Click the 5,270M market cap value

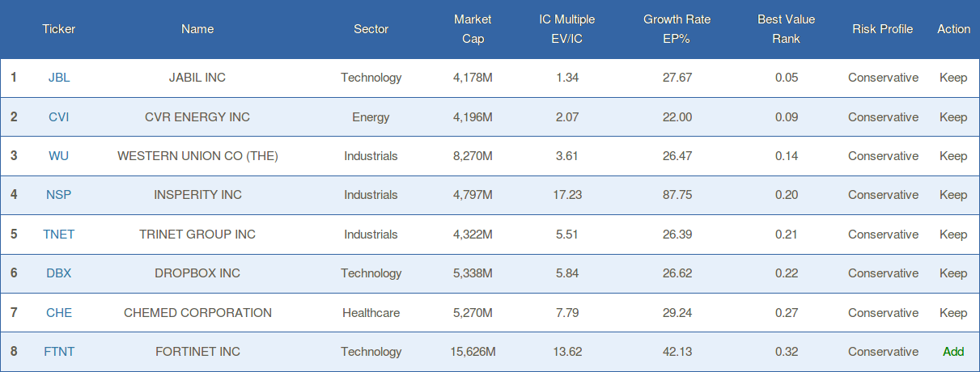click(473, 313)
